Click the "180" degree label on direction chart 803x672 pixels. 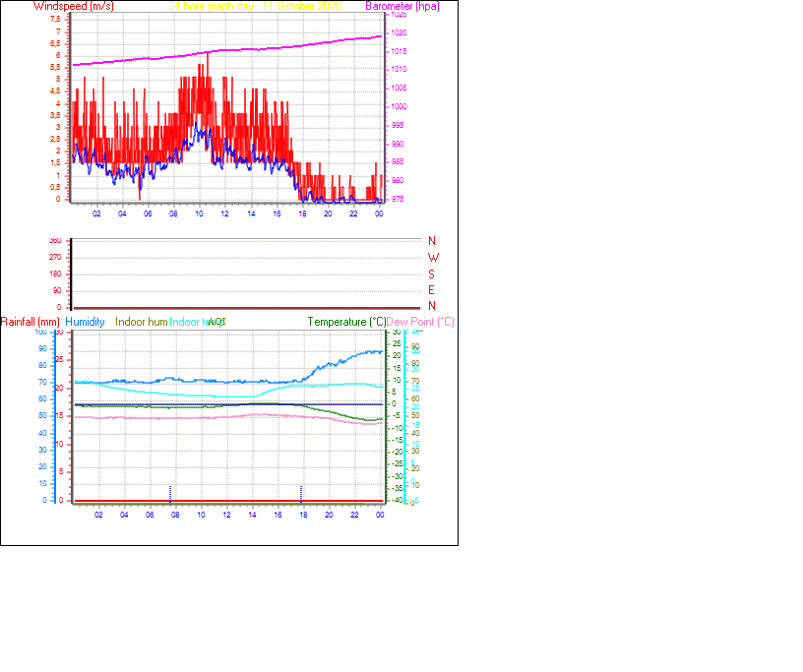tap(55, 275)
